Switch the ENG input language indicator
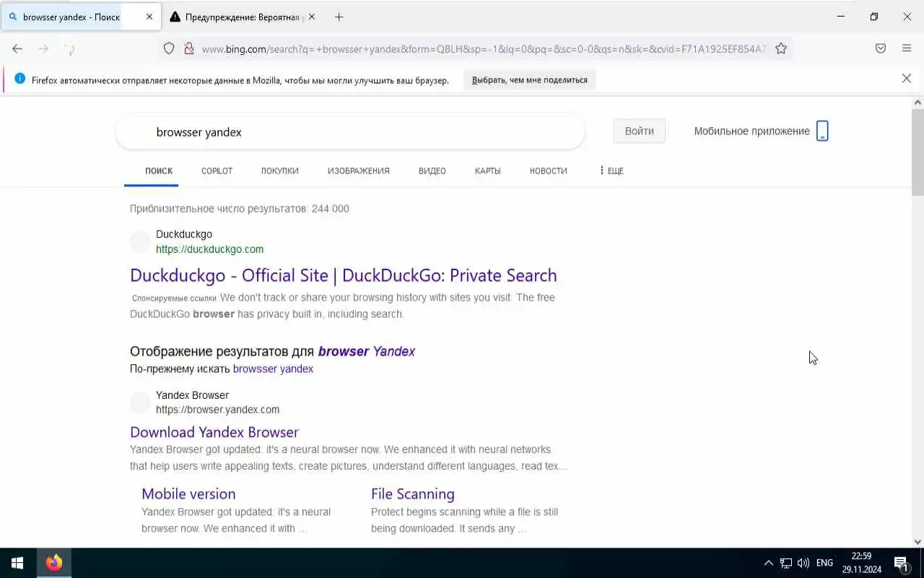This screenshot has width=924, height=578. (824, 563)
